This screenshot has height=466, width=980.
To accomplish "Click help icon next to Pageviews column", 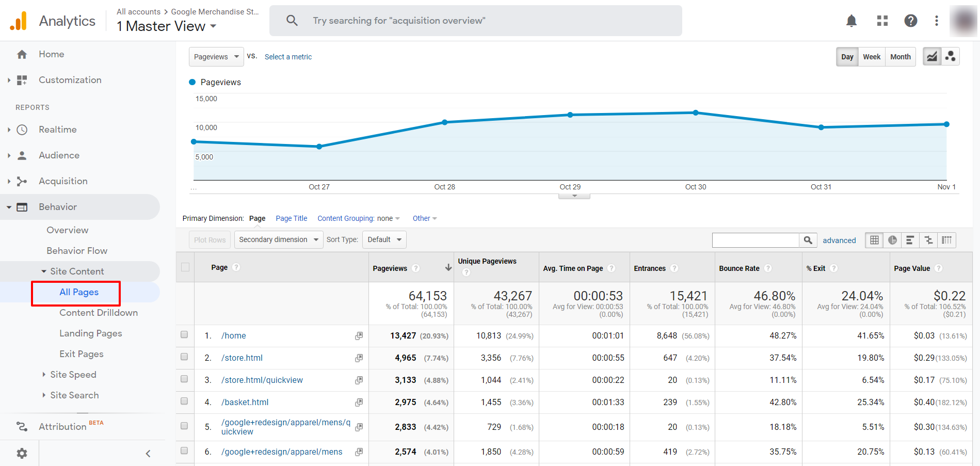I will (x=415, y=268).
